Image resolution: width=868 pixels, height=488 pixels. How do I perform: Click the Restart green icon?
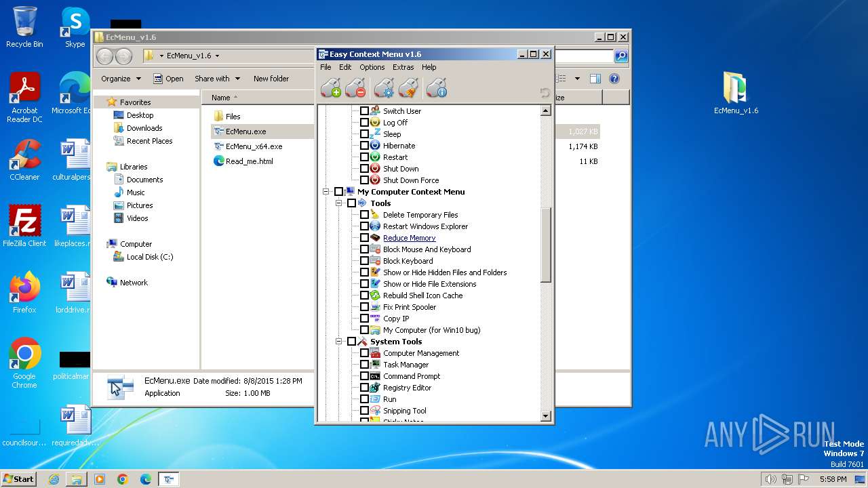pos(375,157)
